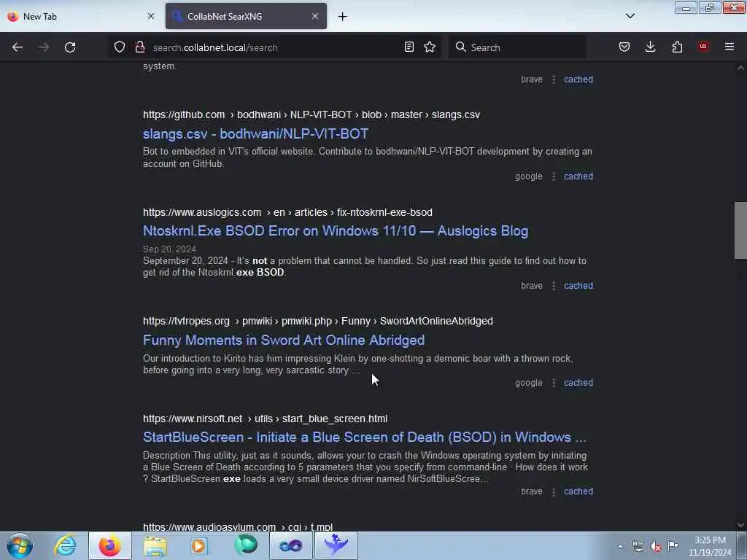The image size is (747, 560).
Task: Open the Ntoskrnl.Exe BSOD Error Auslogics result
Action: (x=336, y=231)
